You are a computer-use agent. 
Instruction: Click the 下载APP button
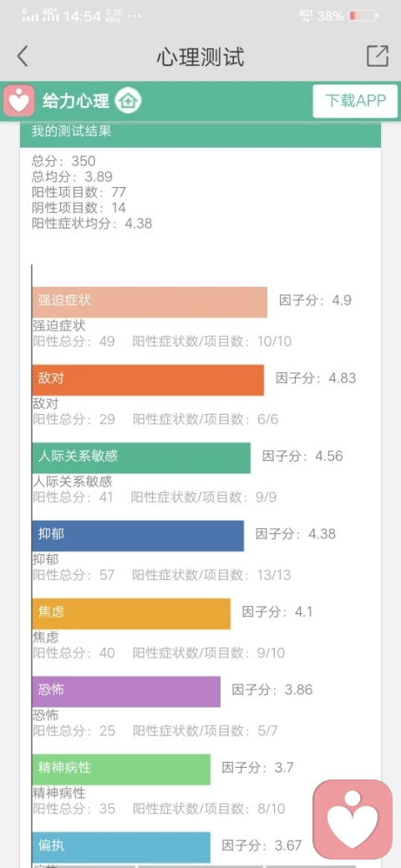pyautogui.click(x=355, y=101)
